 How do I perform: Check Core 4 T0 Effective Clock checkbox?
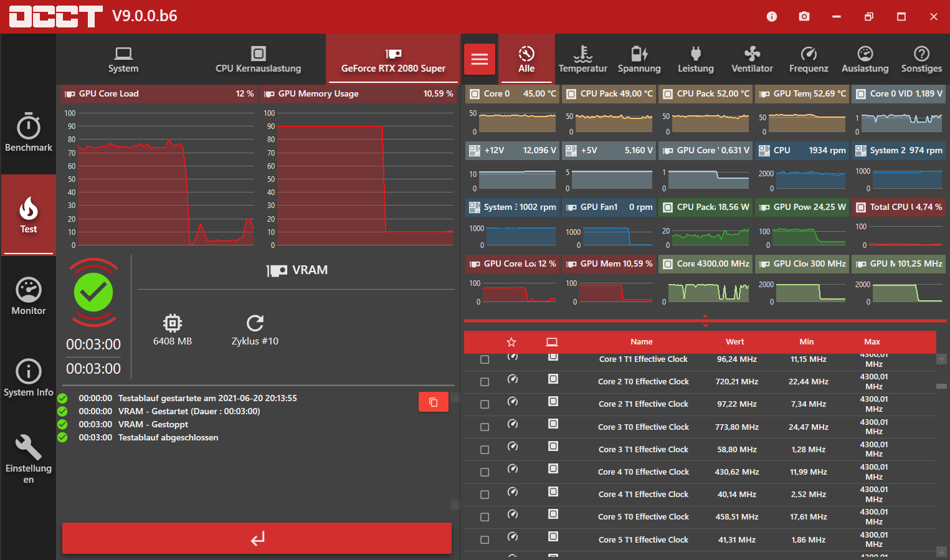coord(485,472)
